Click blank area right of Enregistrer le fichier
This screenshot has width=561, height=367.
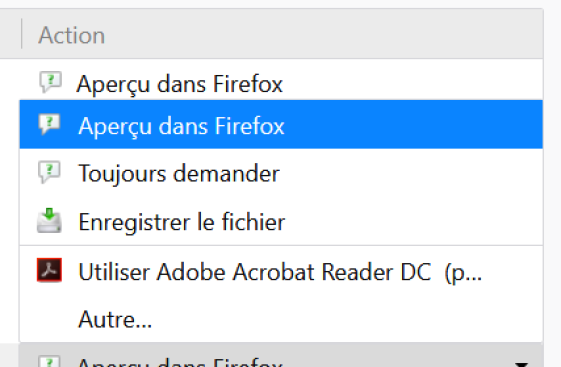tap(413, 221)
